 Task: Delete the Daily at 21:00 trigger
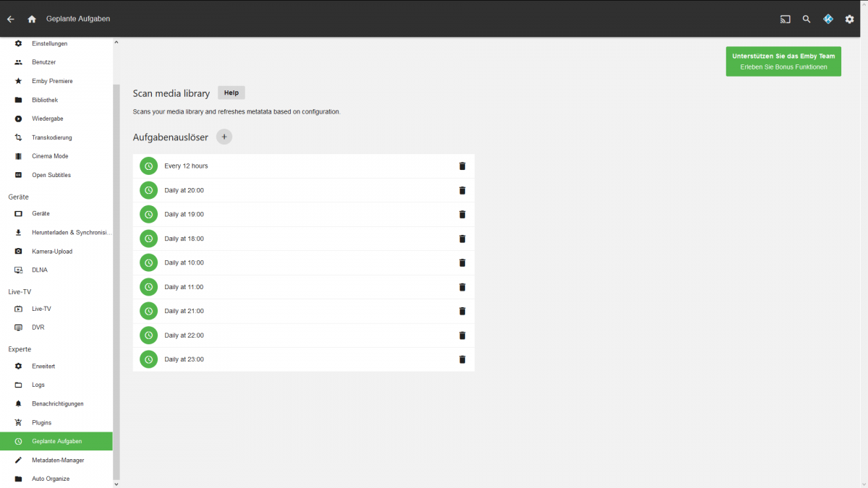click(462, 311)
